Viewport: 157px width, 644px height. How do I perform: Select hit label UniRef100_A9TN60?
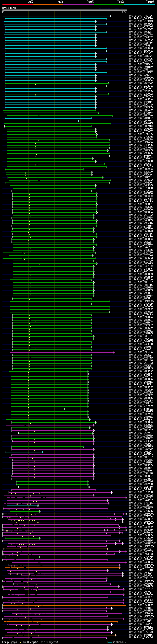pos(141,67)
